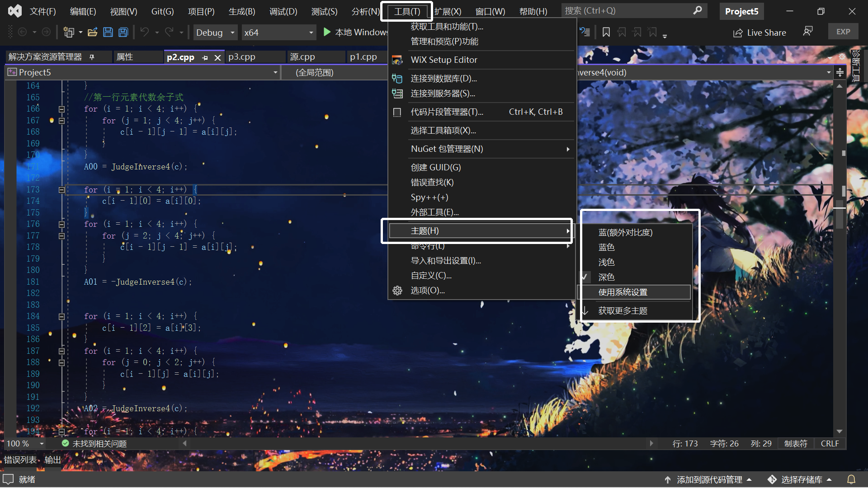Open the Live Share session
The image size is (868, 488).
(759, 32)
